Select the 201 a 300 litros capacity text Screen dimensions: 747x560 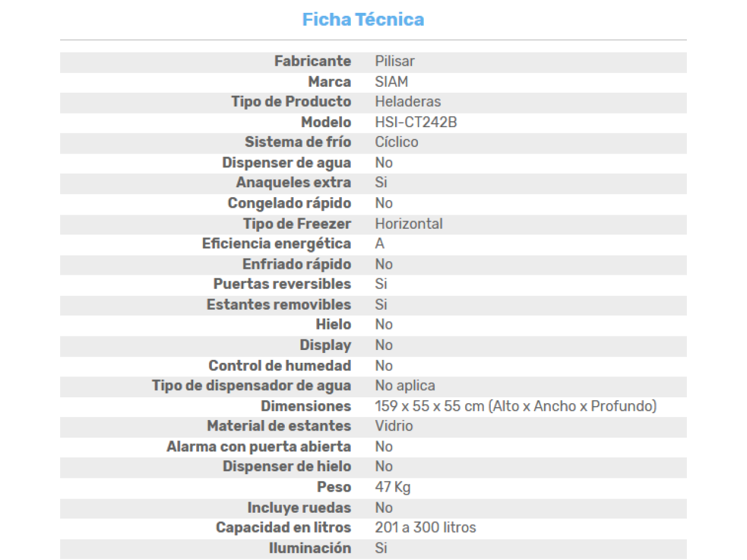(x=425, y=527)
